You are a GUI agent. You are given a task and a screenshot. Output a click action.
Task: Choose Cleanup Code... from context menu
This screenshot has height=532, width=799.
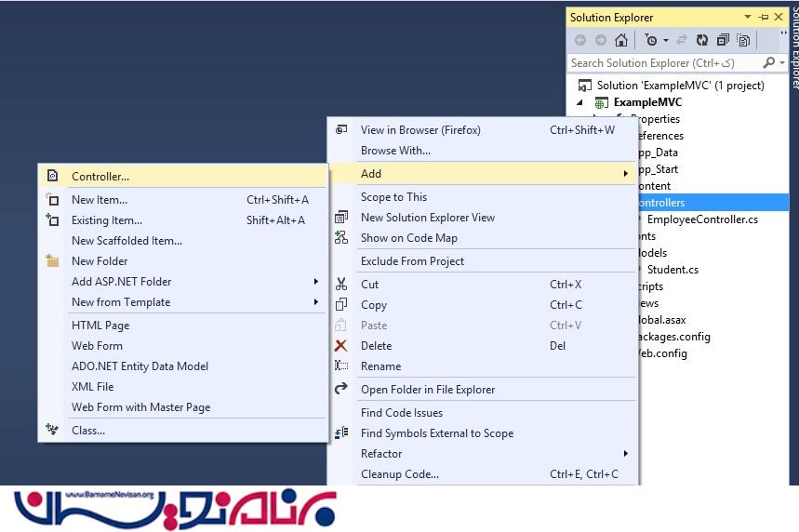[400, 474]
